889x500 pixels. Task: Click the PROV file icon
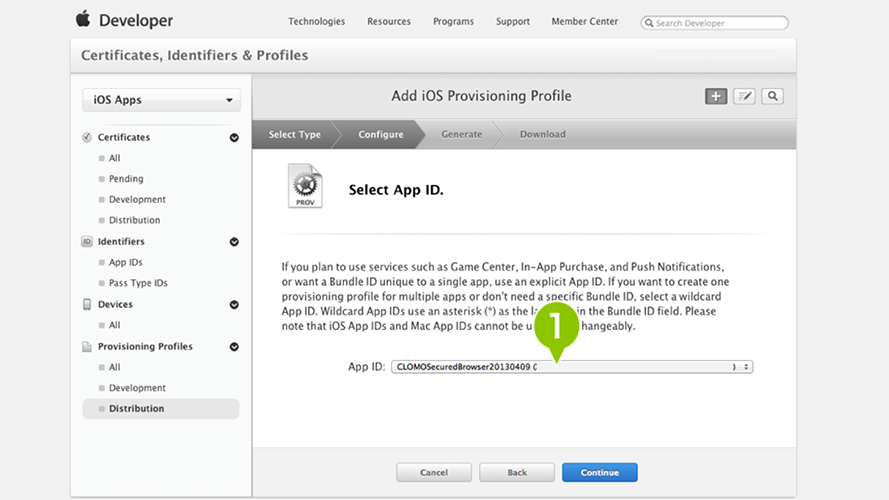click(305, 186)
